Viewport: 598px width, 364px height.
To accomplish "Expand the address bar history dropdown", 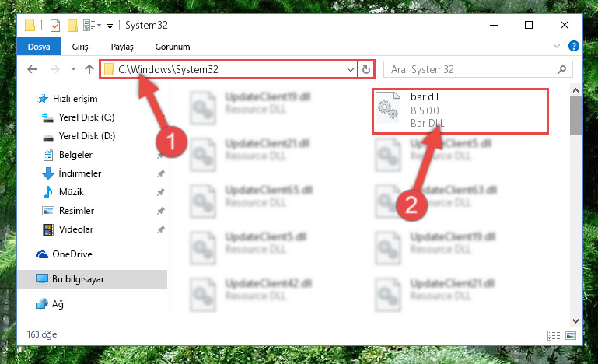I will coord(350,70).
